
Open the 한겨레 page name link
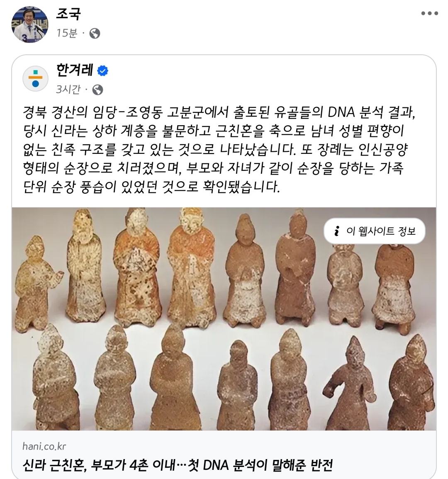[x=75, y=70]
